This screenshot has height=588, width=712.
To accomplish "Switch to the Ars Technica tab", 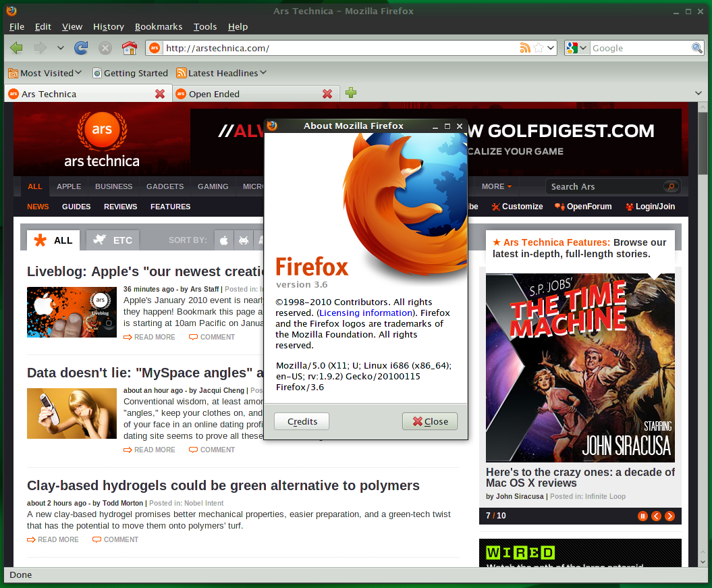I will [x=82, y=94].
